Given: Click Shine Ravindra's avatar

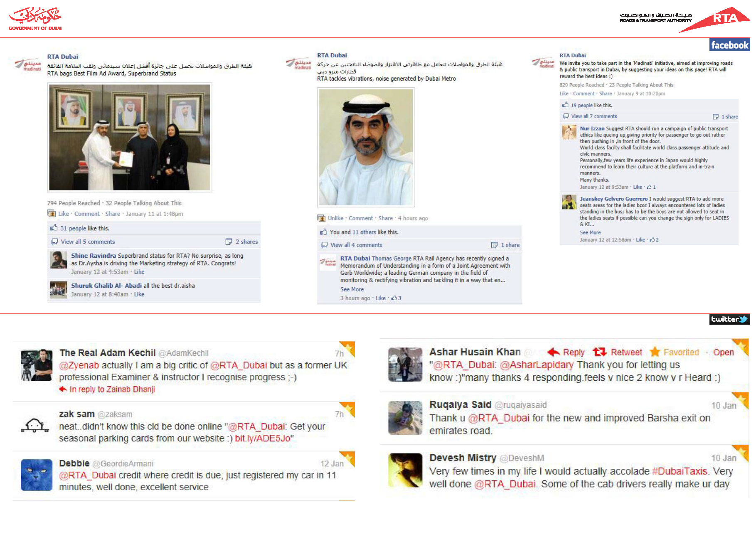Looking at the screenshot, I should pos(58,260).
